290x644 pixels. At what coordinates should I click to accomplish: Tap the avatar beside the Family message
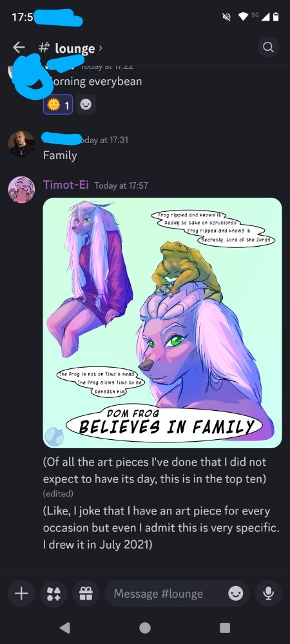click(x=21, y=144)
